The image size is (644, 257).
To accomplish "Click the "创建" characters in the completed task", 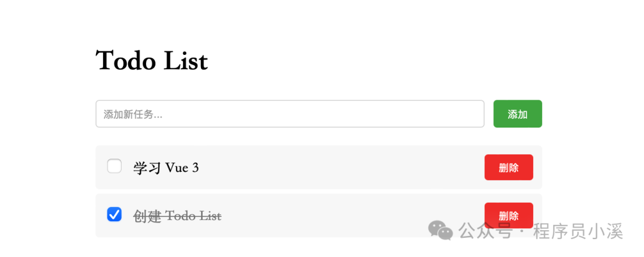I will click(x=147, y=216).
